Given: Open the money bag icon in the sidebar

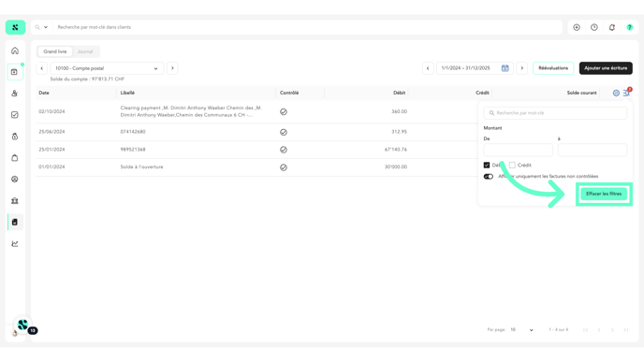Looking at the screenshot, I should tap(15, 137).
